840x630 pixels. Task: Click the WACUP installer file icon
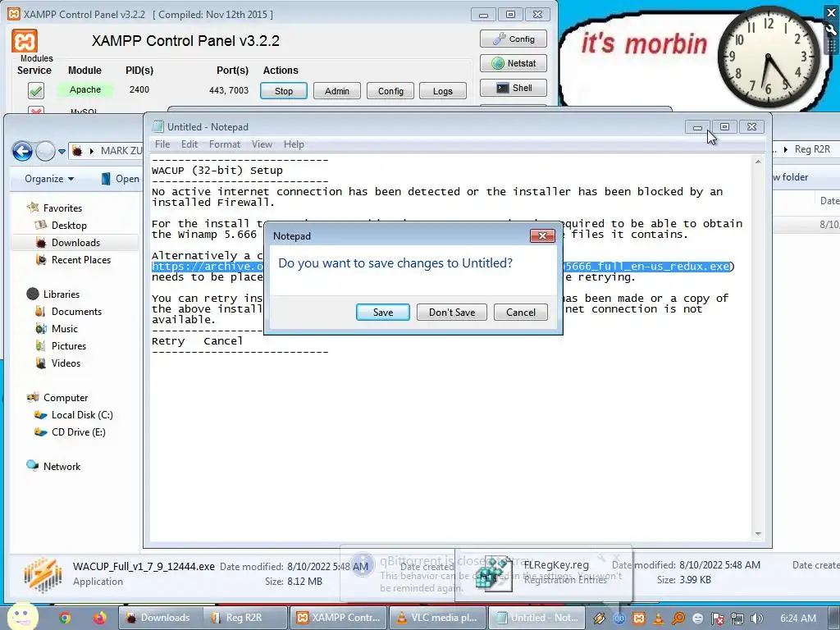[43, 574]
